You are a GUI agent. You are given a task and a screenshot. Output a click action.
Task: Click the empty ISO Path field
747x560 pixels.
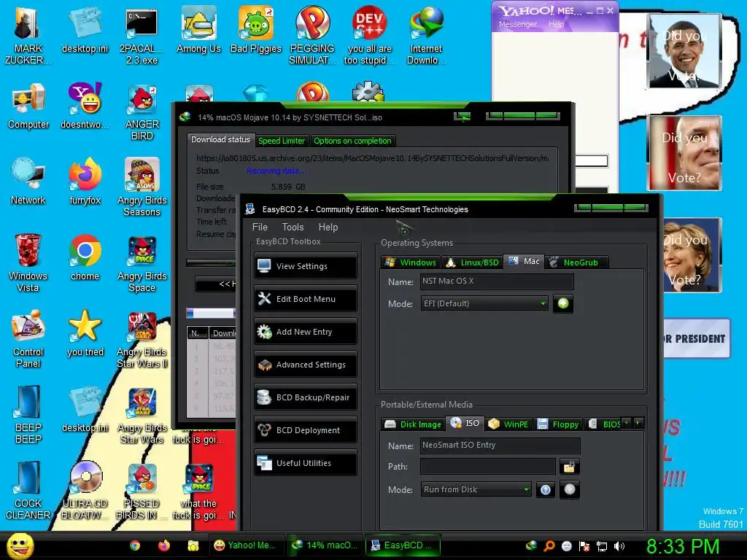pyautogui.click(x=488, y=467)
